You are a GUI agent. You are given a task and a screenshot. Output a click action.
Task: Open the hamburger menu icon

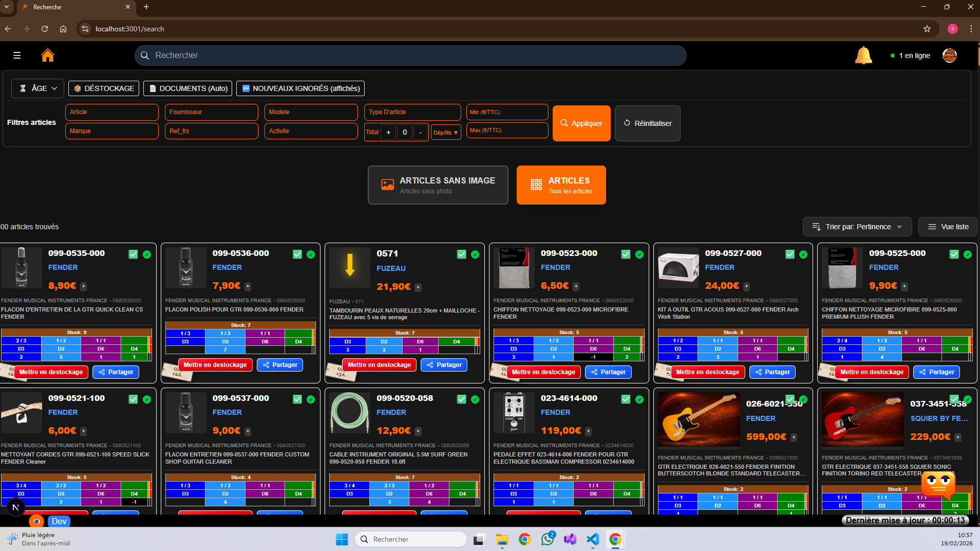[17, 55]
